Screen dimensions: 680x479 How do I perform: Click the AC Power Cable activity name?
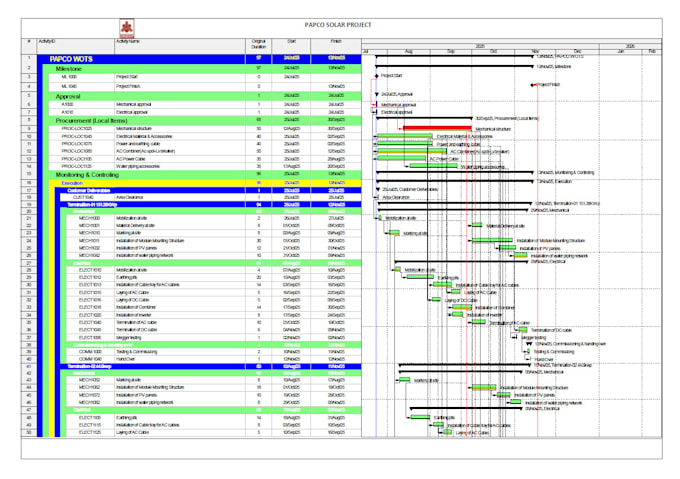130,159
